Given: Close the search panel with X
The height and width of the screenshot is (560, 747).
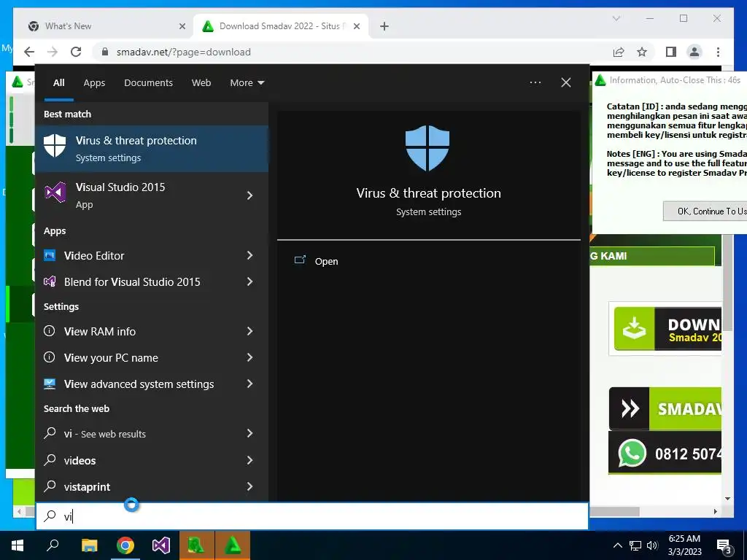Looking at the screenshot, I should 566,82.
